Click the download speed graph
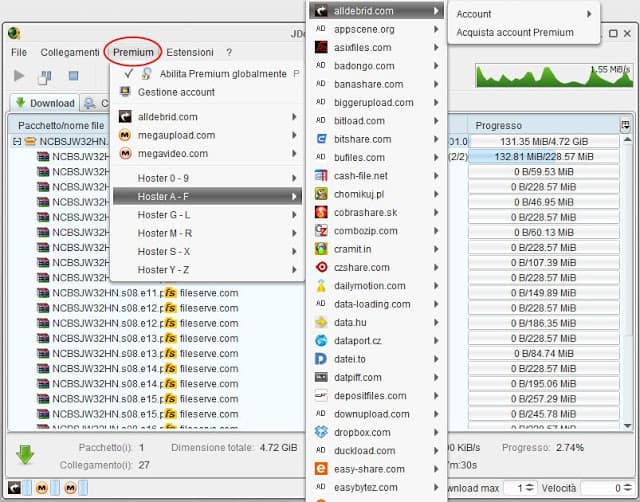This screenshot has height=502, width=640. coord(554,76)
